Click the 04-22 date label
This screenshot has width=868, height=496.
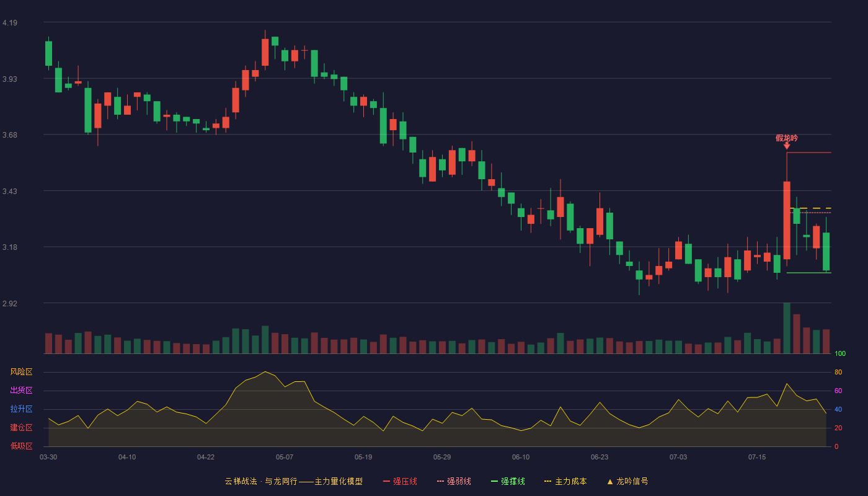pyautogui.click(x=206, y=457)
